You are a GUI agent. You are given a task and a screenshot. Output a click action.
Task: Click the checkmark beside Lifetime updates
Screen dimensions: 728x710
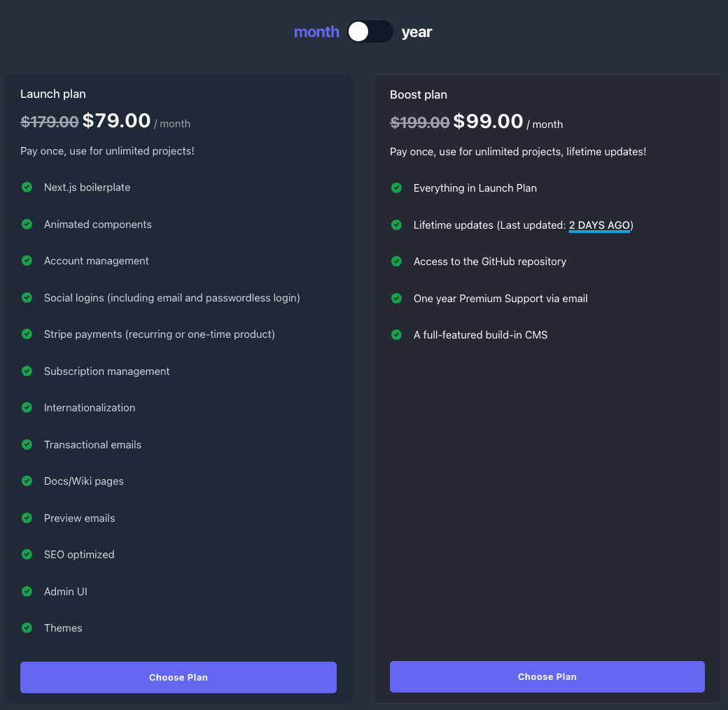396,225
